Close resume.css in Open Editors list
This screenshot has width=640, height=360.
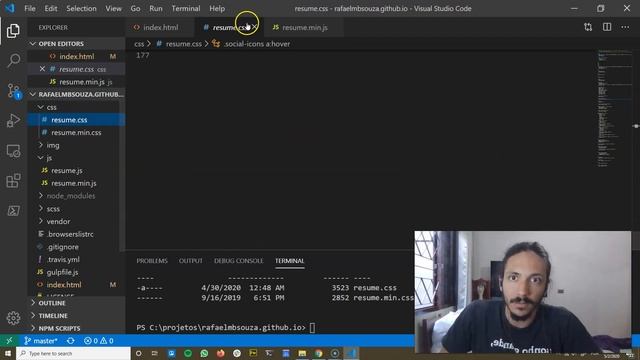pos(42,69)
